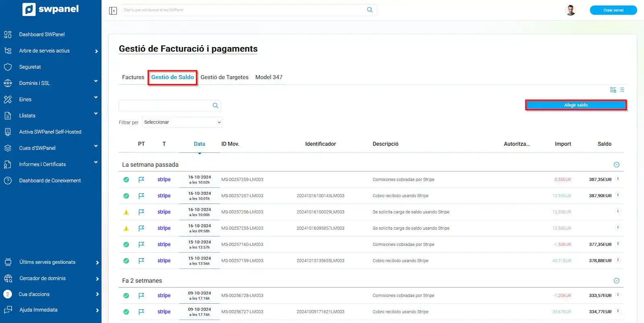
Task: Select identifier 20241016100143LM003
Action: pyautogui.click(x=320, y=196)
